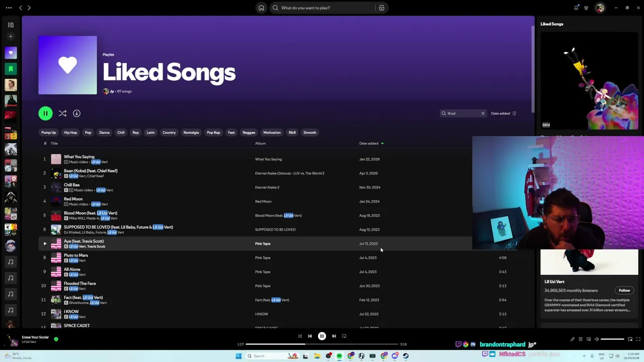Download the Liked Songs playlist
Screen dimensions: 644x362
(76, 113)
